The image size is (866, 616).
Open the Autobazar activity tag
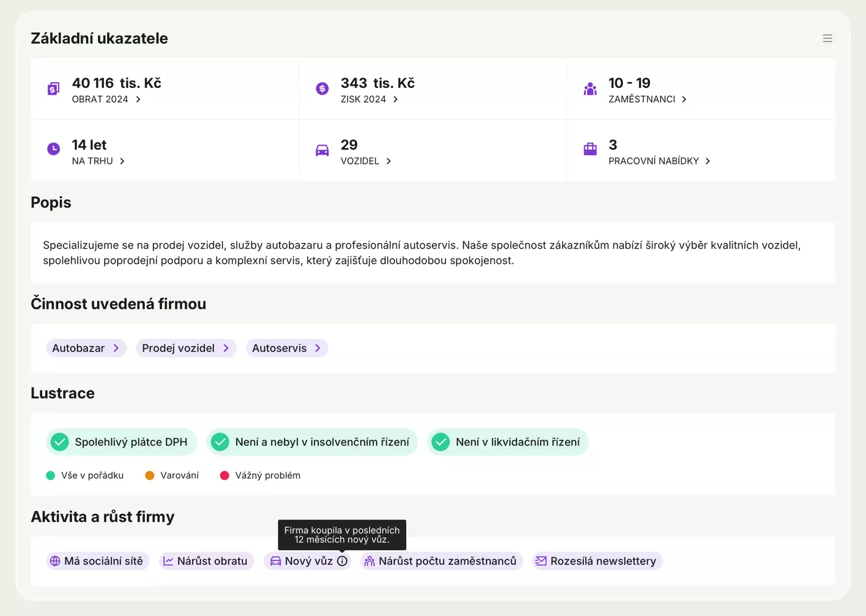pyautogui.click(x=86, y=348)
